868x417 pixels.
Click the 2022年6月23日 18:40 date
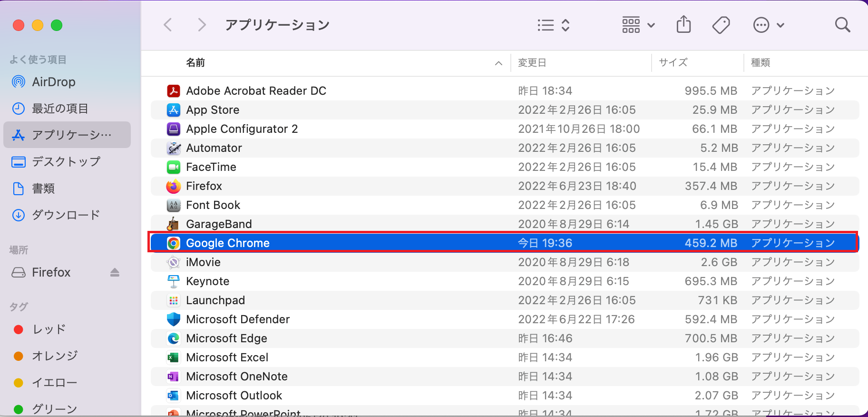click(577, 186)
